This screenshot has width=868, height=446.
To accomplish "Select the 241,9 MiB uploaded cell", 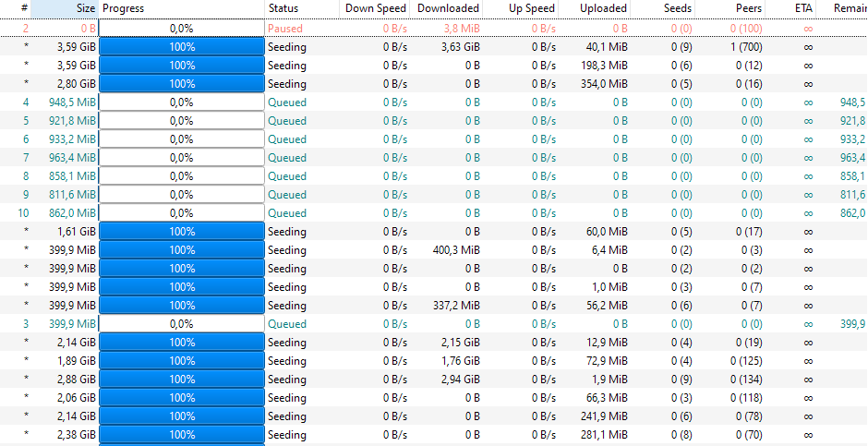I will [x=605, y=416].
